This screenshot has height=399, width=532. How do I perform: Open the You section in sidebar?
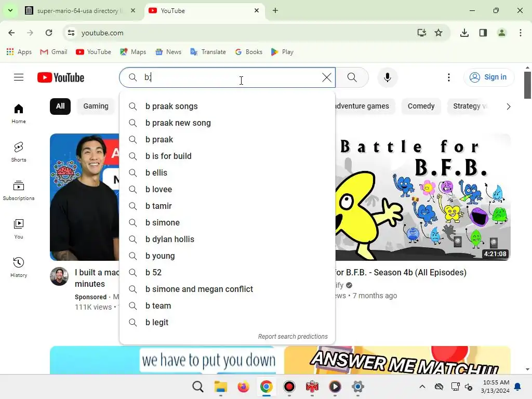pos(19,229)
